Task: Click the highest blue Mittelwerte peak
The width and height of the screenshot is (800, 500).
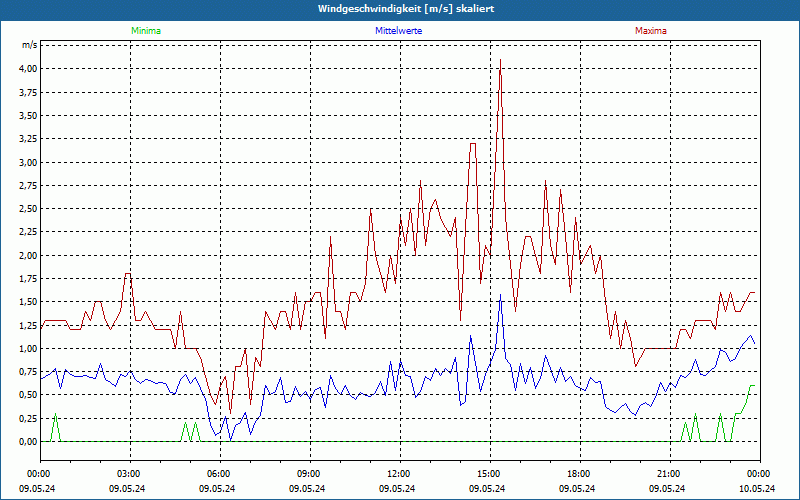Action: [x=500, y=294]
